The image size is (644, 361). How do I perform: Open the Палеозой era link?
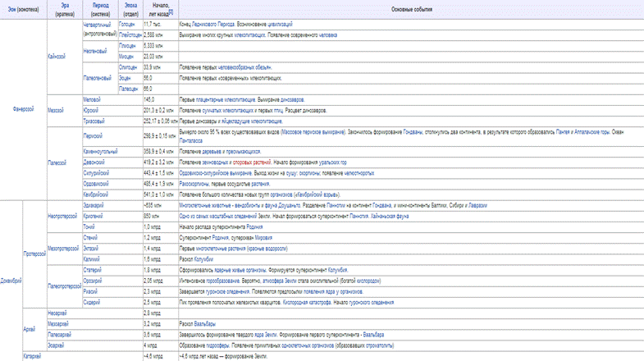pos(57,162)
